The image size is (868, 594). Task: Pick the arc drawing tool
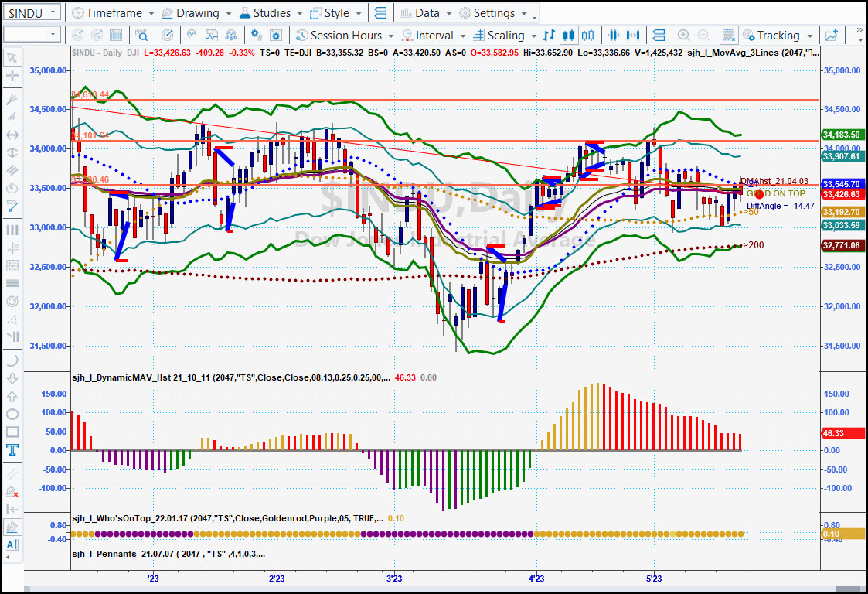click(x=12, y=360)
